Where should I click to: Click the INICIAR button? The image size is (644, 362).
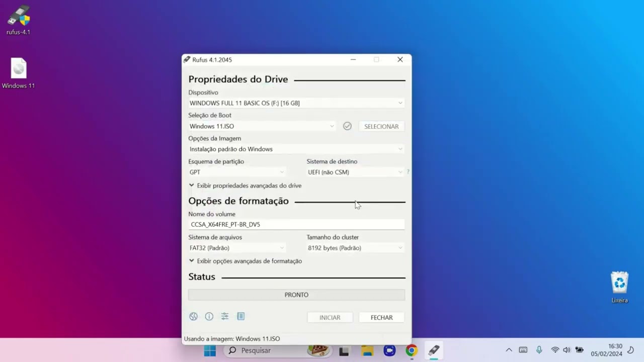pyautogui.click(x=330, y=317)
